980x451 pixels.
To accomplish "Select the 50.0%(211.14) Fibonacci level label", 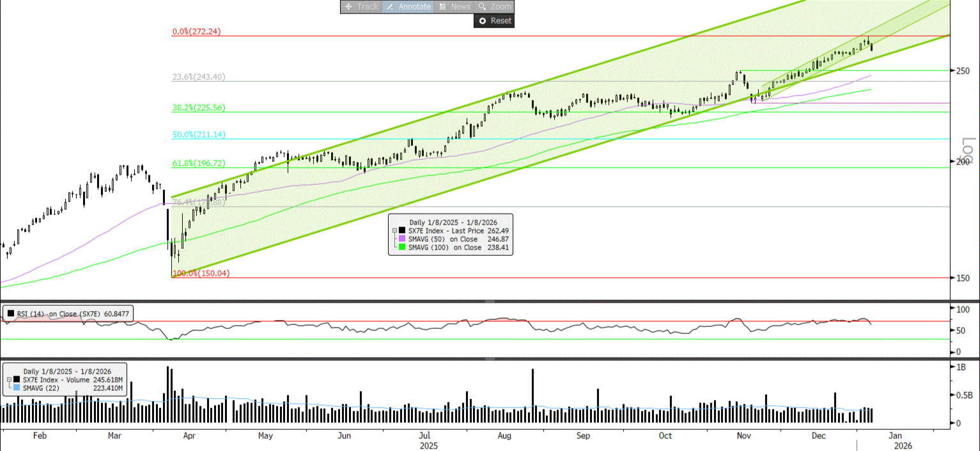I will (198, 135).
